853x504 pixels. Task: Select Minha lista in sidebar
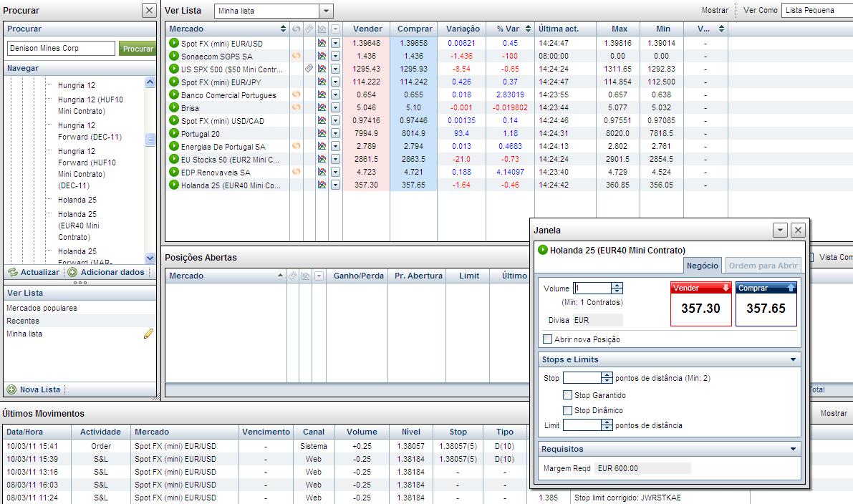[x=24, y=334]
